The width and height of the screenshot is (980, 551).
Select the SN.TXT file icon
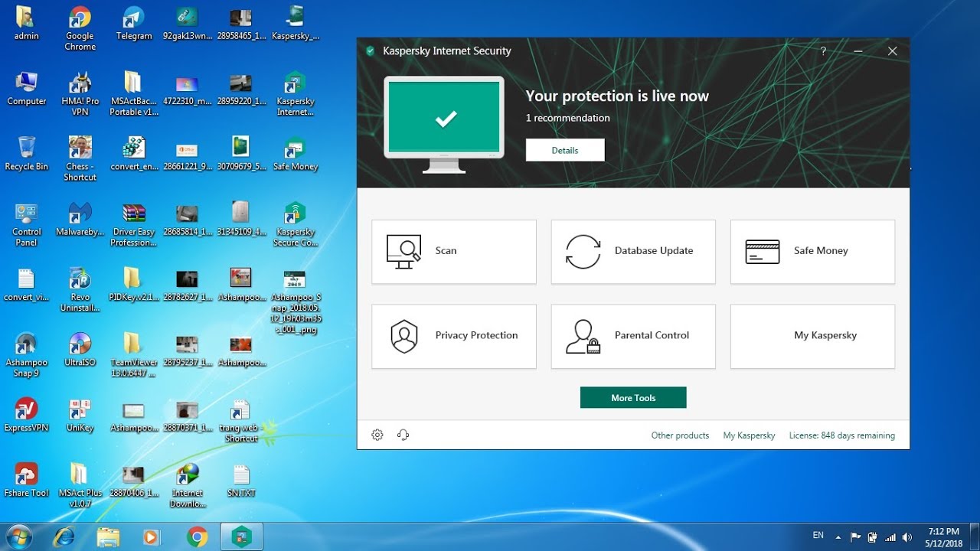241,480
